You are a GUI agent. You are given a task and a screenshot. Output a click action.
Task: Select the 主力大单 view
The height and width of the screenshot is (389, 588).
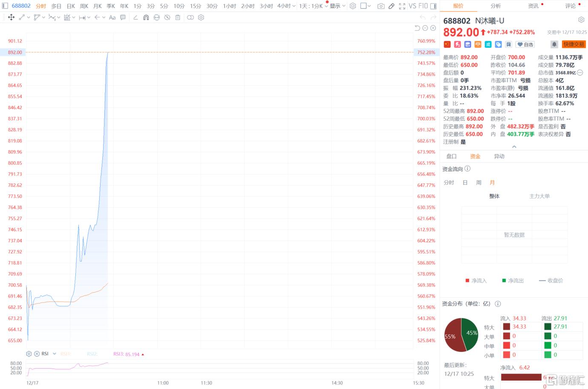pos(539,196)
